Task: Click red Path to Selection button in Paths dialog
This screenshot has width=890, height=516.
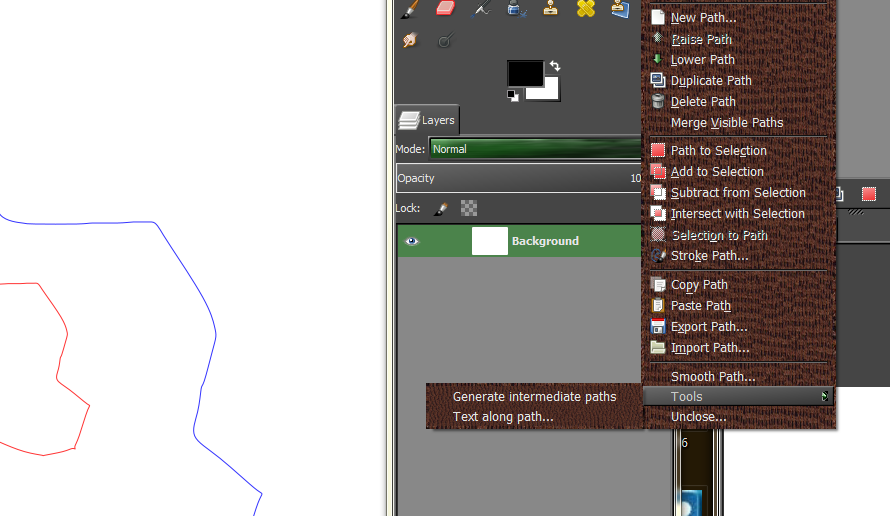Action: coord(868,194)
